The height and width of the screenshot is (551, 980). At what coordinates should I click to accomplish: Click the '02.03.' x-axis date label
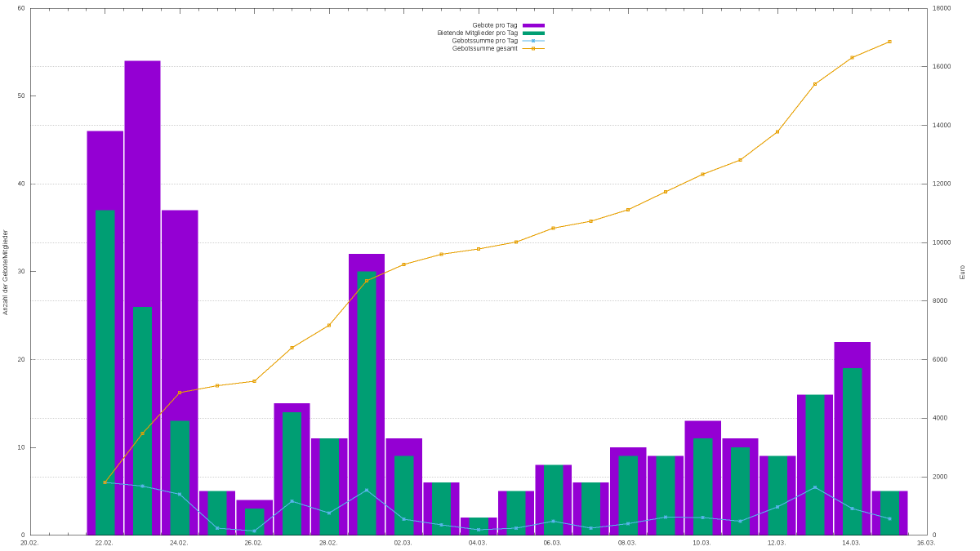pos(403,543)
